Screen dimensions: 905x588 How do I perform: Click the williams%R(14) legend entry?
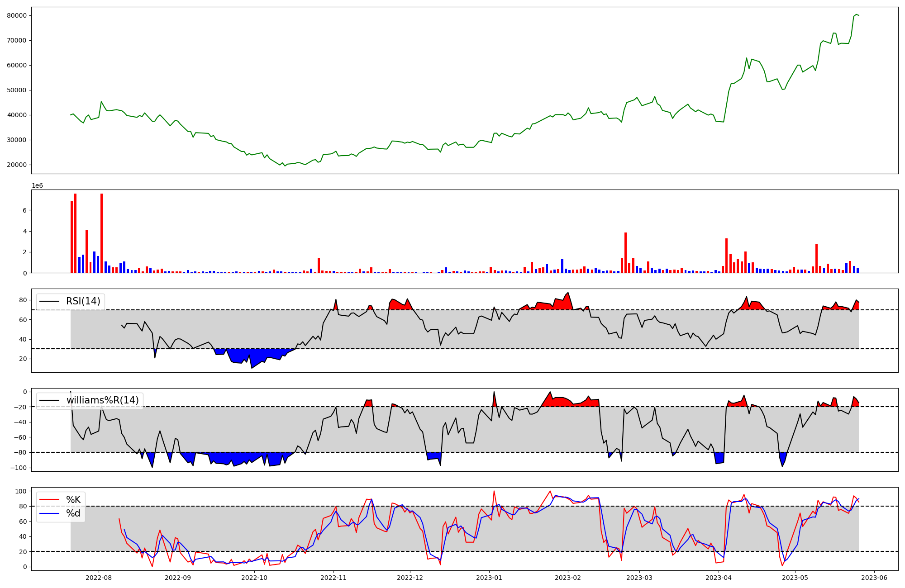click(102, 400)
